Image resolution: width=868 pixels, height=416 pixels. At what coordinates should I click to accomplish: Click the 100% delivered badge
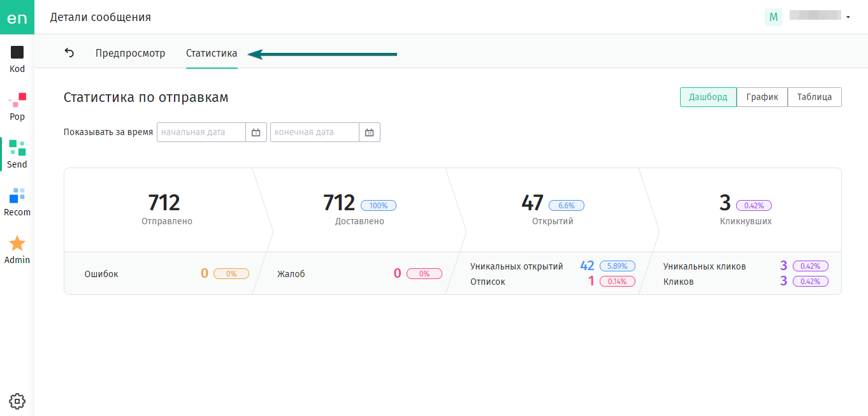(x=379, y=206)
